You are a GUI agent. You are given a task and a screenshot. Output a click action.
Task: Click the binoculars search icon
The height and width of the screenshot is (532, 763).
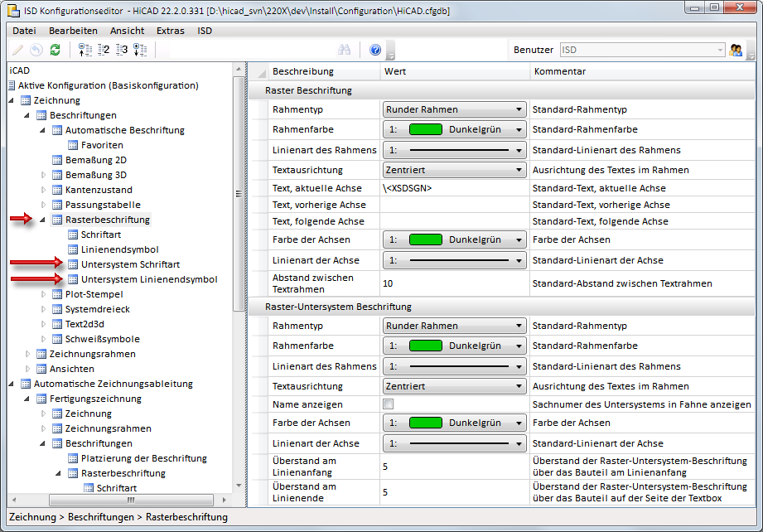[346, 51]
